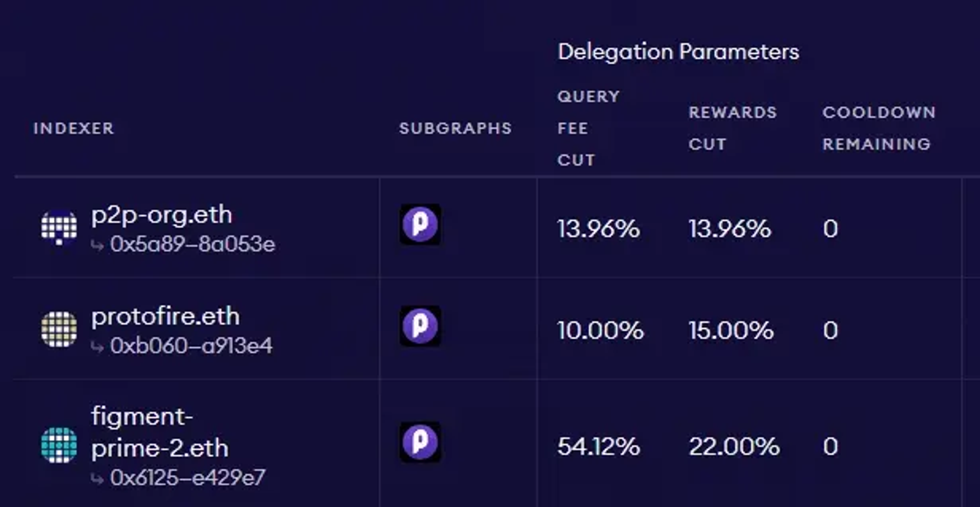Click the arrow icon beside address 0xb060–a913e4
The height and width of the screenshot is (507, 980).
(97, 347)
